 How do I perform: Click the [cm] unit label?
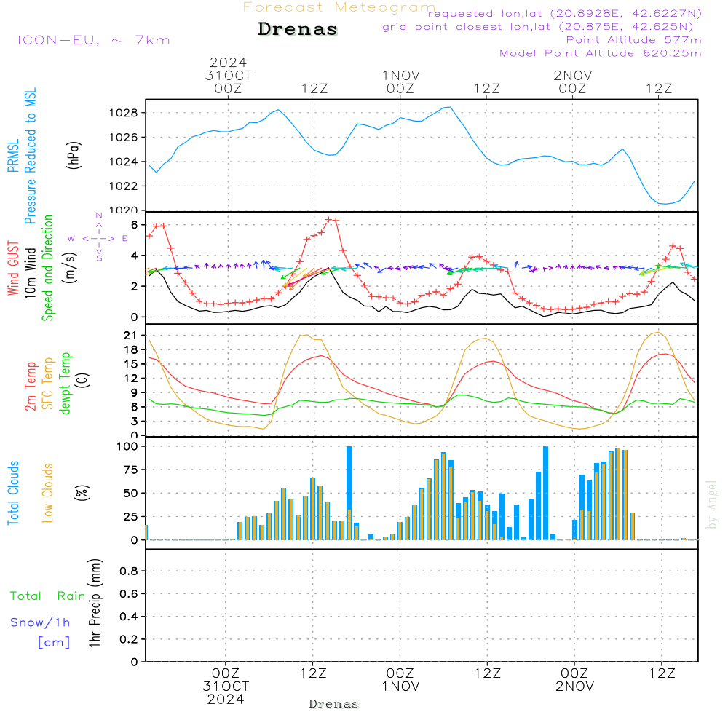(x=54, y=642)
